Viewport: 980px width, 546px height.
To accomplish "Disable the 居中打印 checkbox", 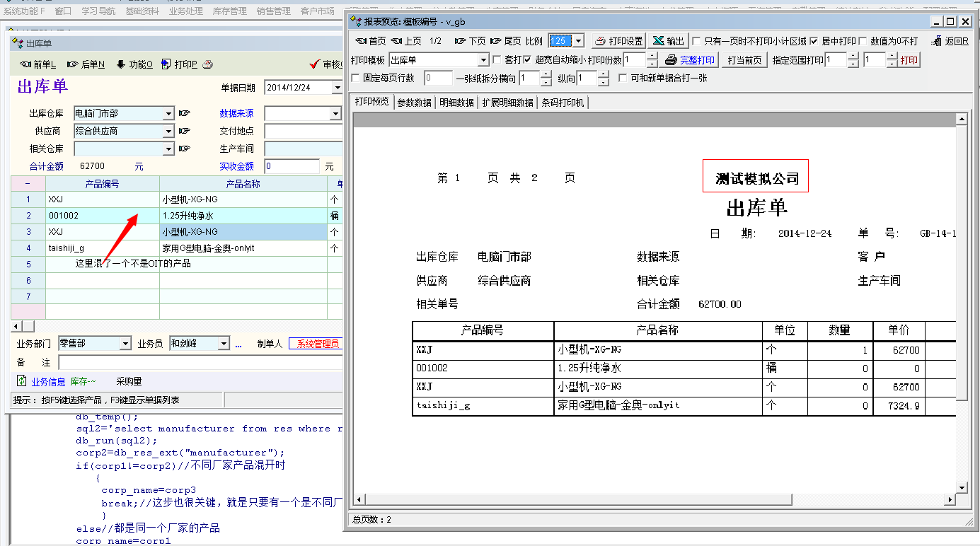I will 814,41.
